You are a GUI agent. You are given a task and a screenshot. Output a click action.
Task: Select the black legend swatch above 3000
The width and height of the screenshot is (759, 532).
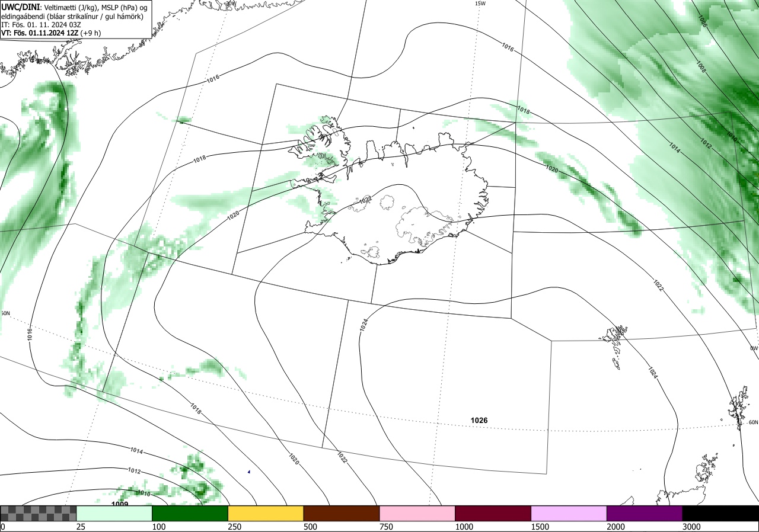tap(720, 513)
